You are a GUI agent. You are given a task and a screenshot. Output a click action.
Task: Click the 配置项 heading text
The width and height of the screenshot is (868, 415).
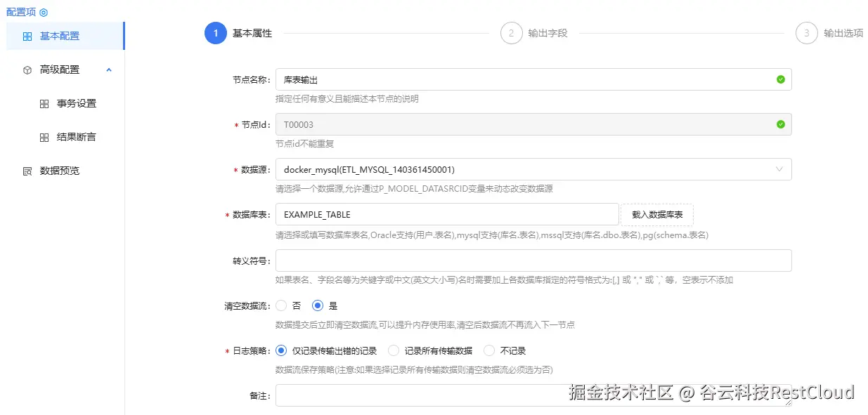21,13
